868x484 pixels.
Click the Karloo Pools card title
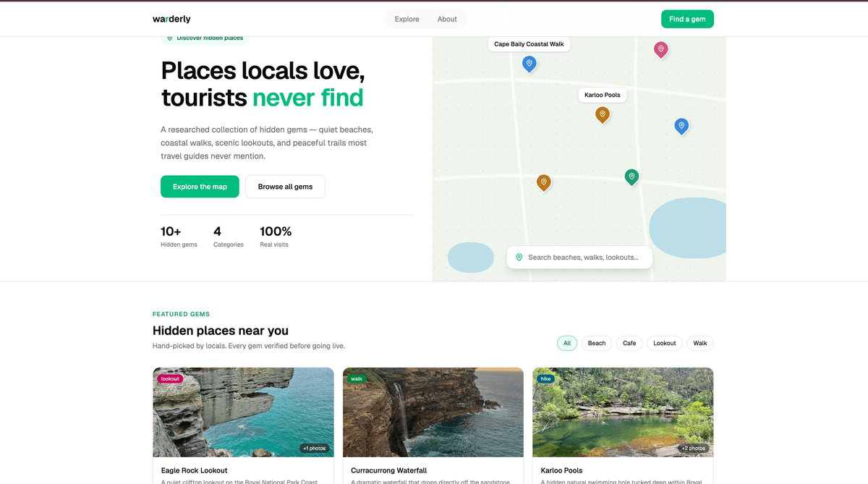(562, 470)
